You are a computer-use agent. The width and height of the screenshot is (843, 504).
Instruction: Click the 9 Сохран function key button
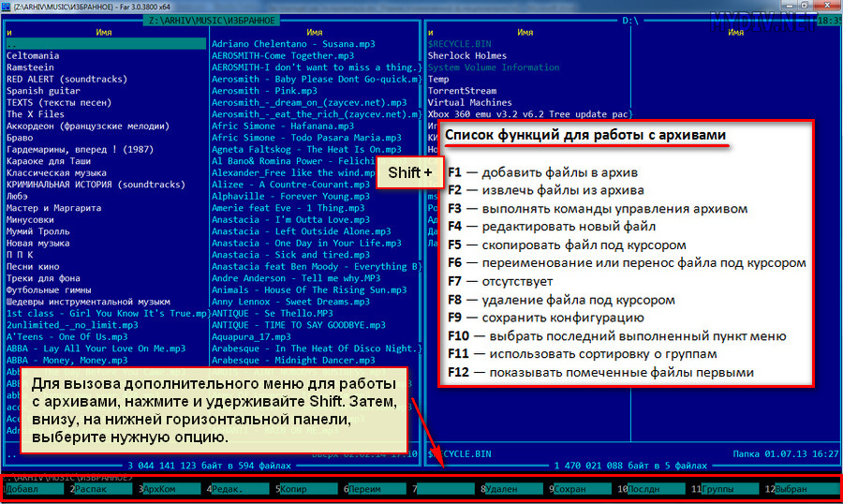click(x=581, y=489)
